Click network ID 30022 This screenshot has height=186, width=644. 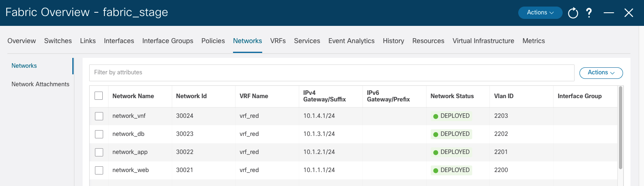(x=185, y=152)
